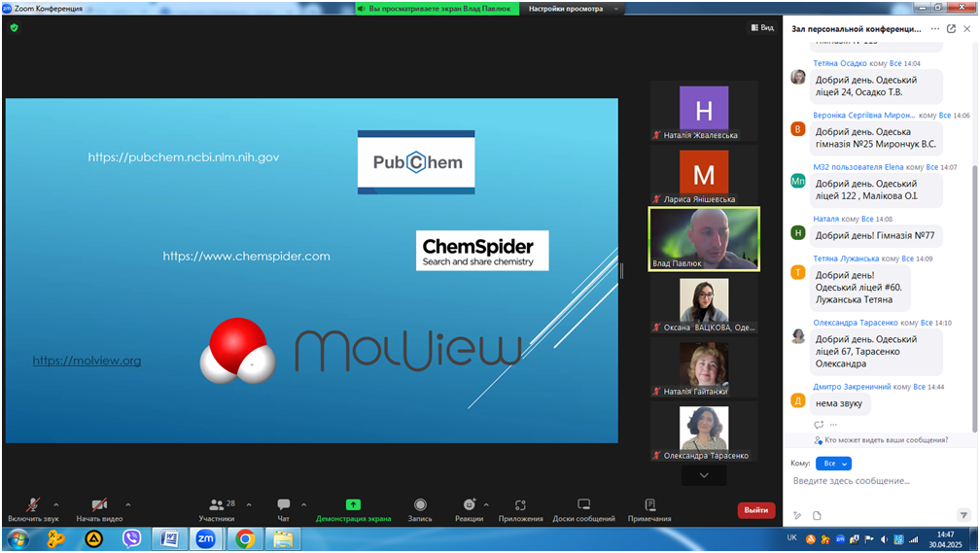This screenshot has width=980, height=553.
Task: Open the Участники participants panel
Action: [x=217, y=509]
